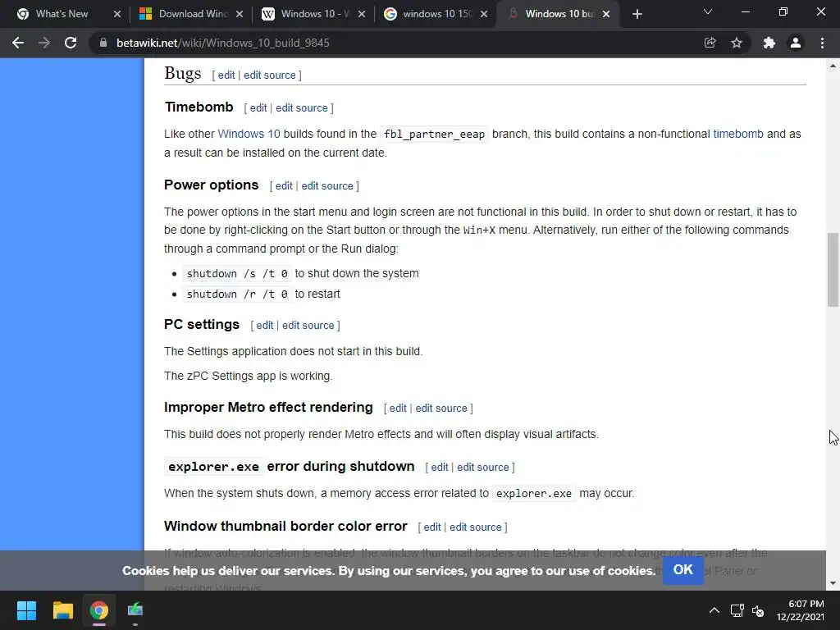Reload the current page
840x630 pixels.
coord(71,43)
